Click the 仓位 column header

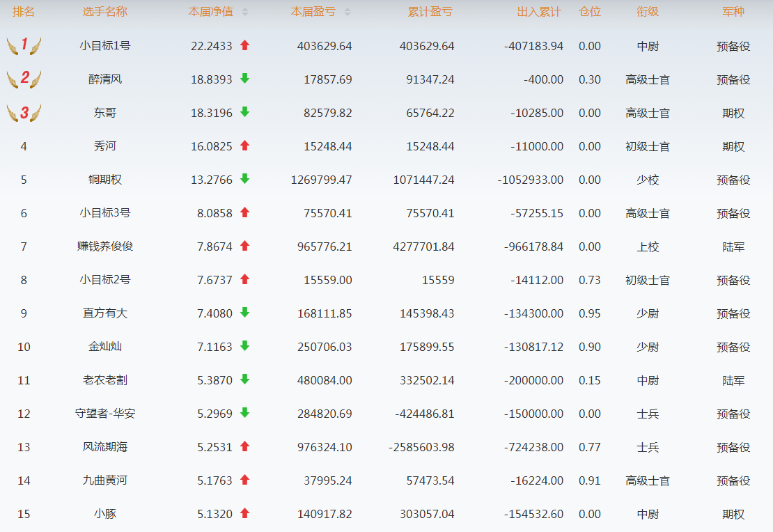pos(590,12)
